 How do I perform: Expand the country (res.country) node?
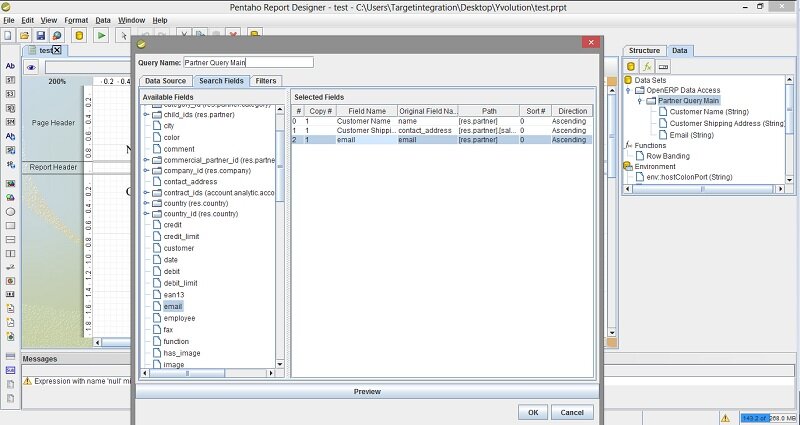[146, 204]
